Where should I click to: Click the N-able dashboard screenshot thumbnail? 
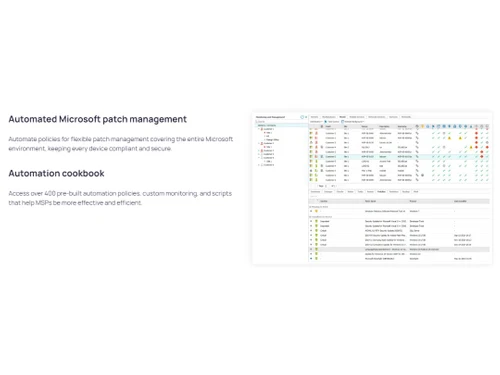(372, 188)
